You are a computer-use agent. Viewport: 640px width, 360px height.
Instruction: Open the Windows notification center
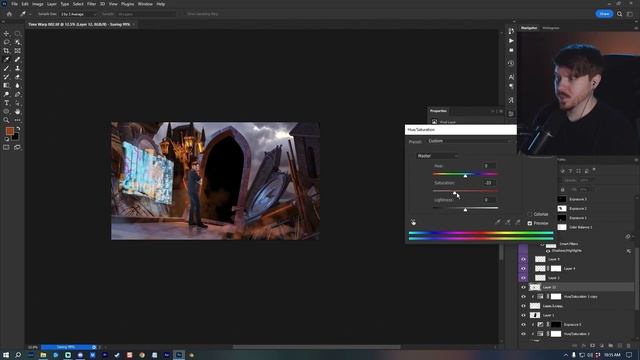point(629,355)
